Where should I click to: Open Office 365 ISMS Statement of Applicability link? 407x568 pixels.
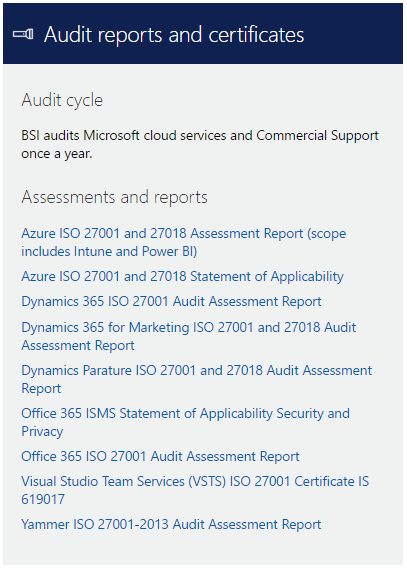pyautogui.click(x=185, y=422)
